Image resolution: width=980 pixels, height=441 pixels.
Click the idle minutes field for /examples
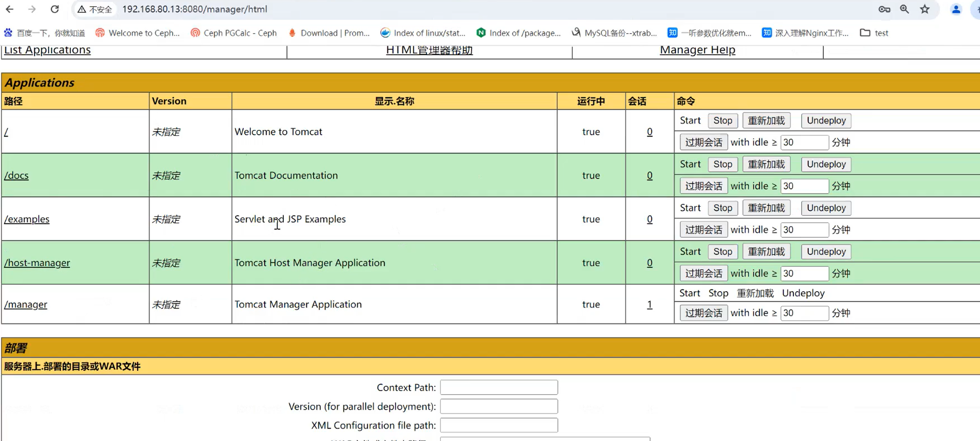tap(804, 230)
